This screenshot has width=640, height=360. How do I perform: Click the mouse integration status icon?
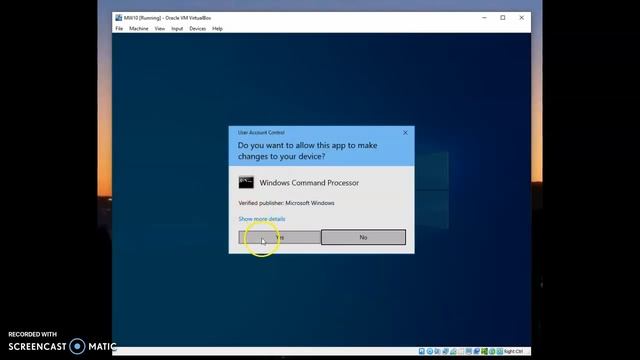[x=492, y=351]
